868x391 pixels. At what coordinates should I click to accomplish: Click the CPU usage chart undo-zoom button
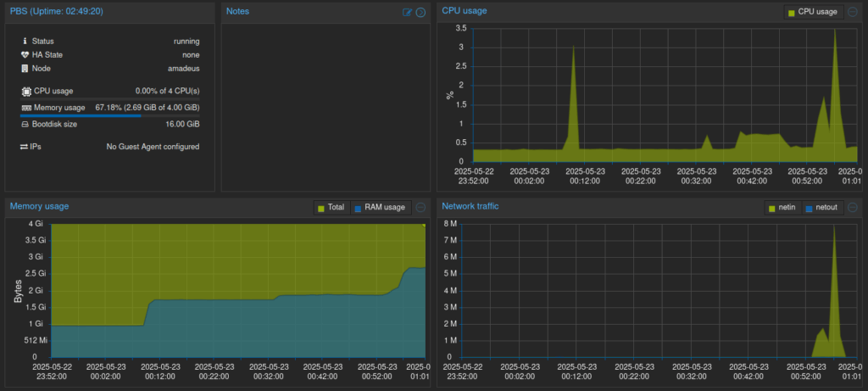coord(853,12)
